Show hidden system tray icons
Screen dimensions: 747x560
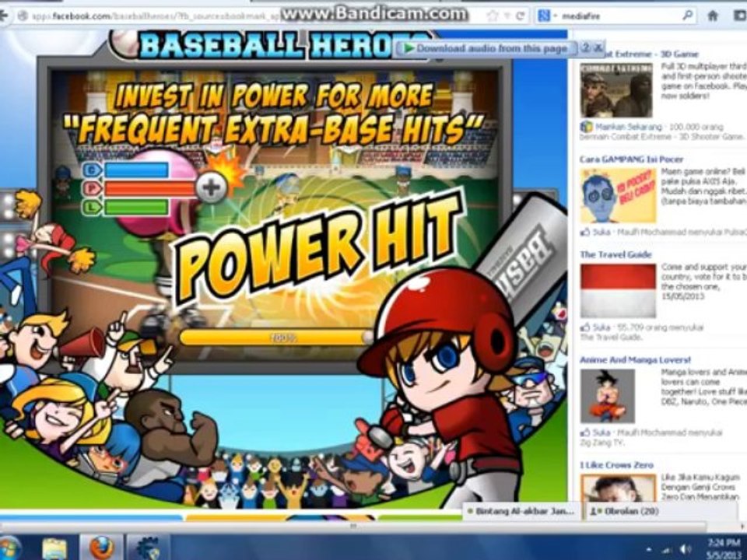click(649, 551)
